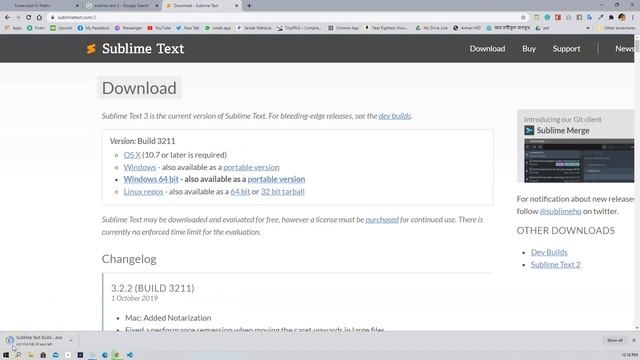
Task: Download the Windows 32-bit installer link
Action: click(x=140, y=167)
